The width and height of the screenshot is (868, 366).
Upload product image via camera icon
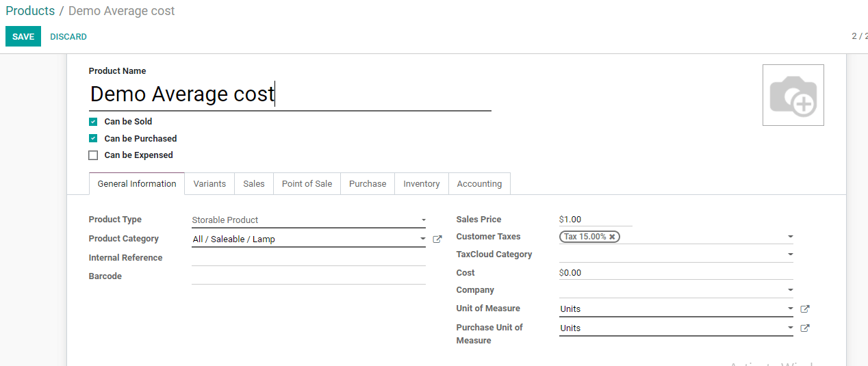[793, 95]
